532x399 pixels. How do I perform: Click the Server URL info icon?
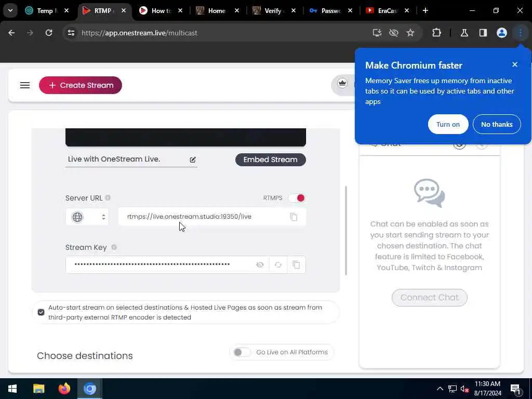click(108, 198)
